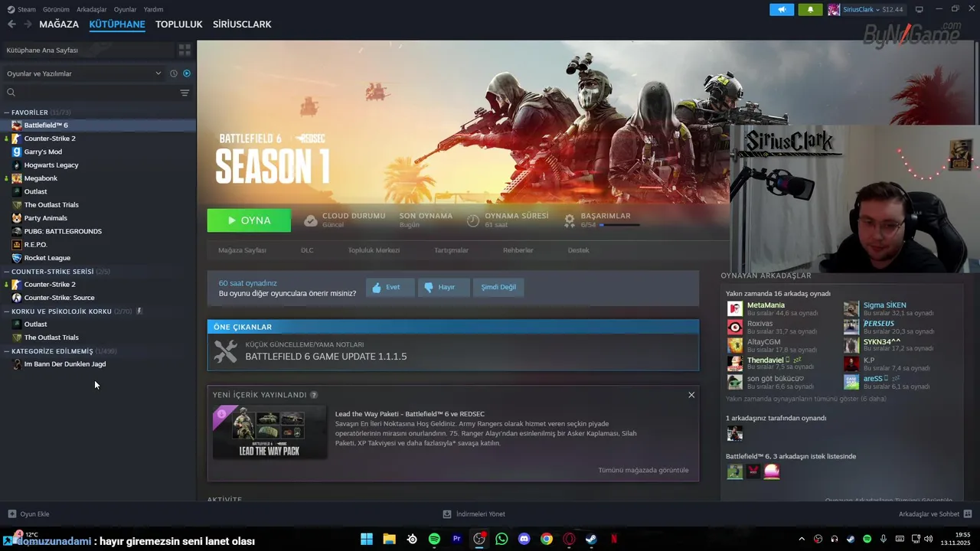Switch library to collections grid view icon
This screenshot has width=980, height=551.
point(185,50)
